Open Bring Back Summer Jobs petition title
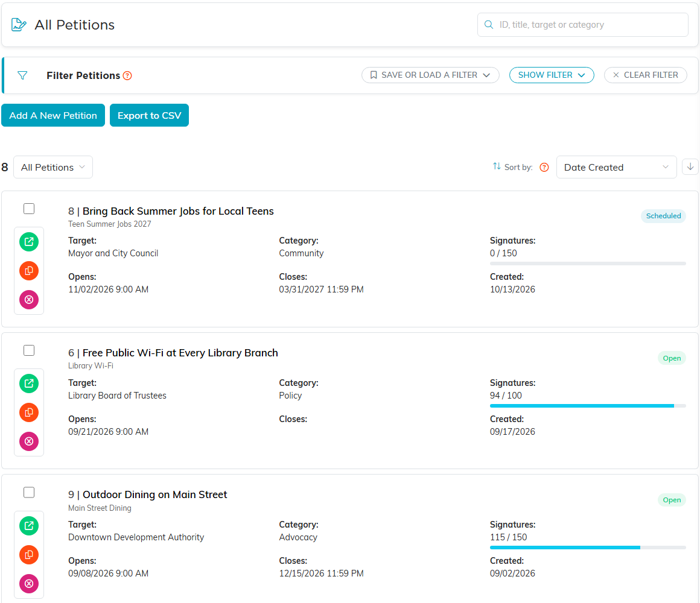The height and width of the screenshot is (603, 700). click(177, 211)
